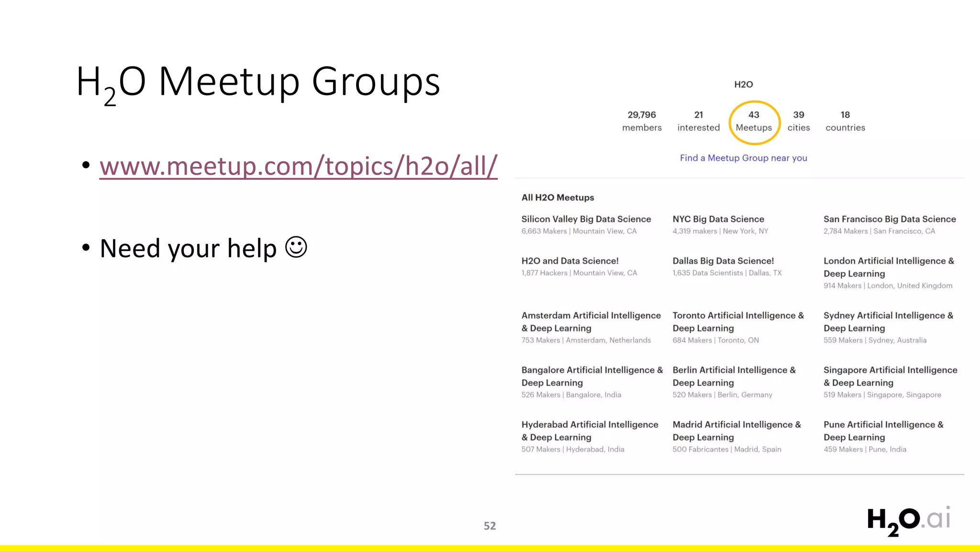Open Madrid Artificial Intelligence & Deep Learning

[x=736, y=430]
